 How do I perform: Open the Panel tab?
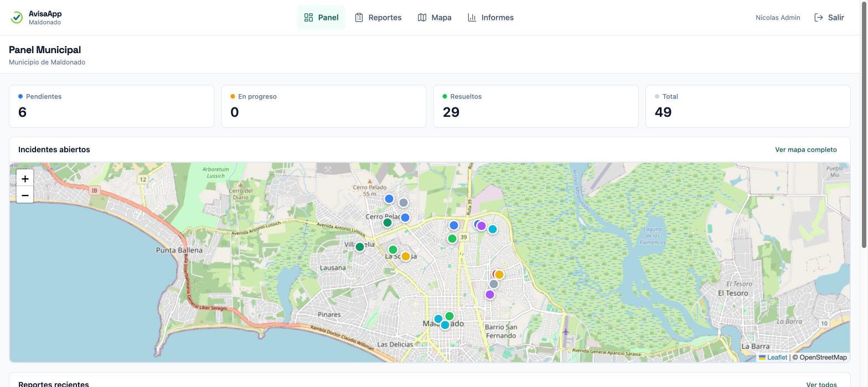(321, 18)
